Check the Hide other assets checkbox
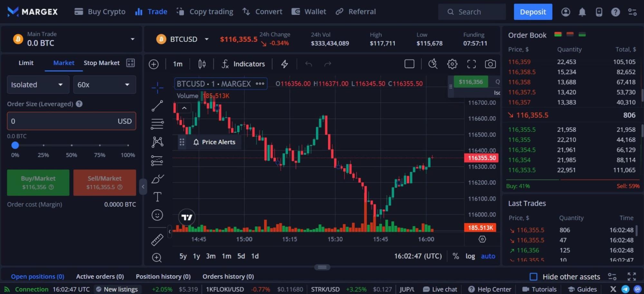 pos(533,277)
